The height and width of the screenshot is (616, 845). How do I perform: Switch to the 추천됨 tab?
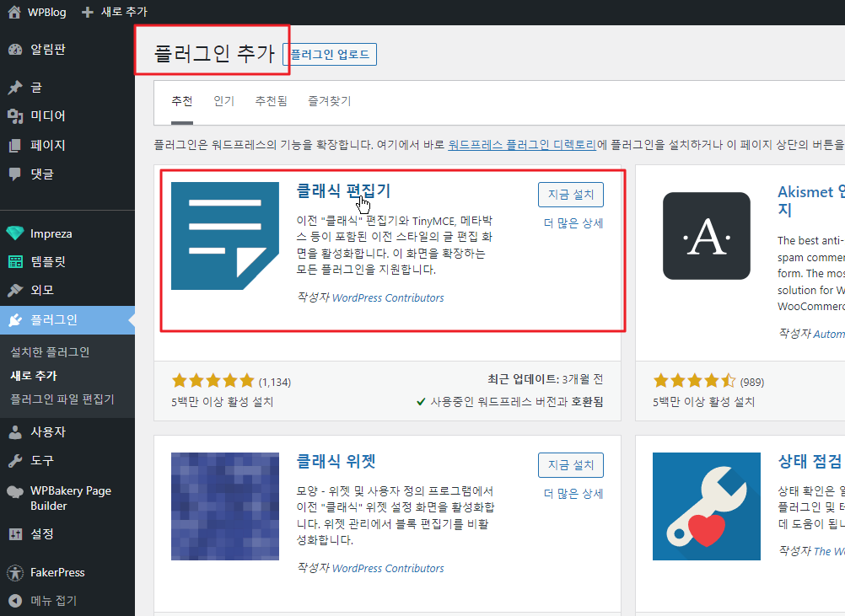271,101
